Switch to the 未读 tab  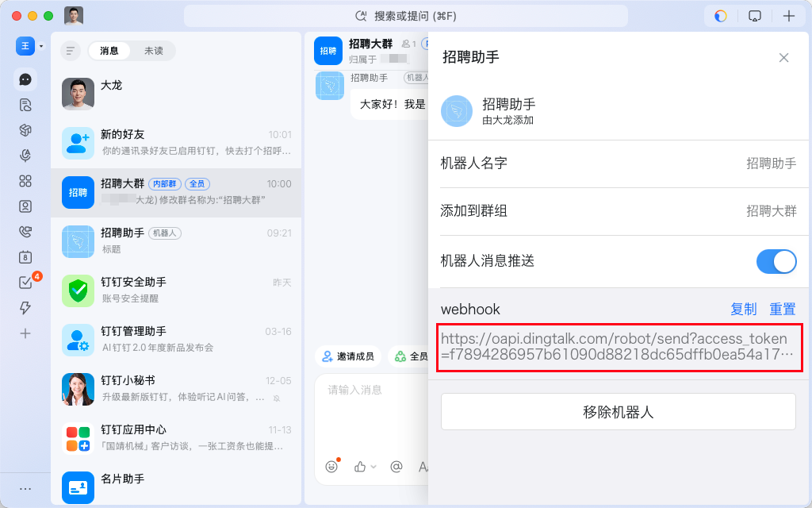pyautogui.click(x=153, y=51)
